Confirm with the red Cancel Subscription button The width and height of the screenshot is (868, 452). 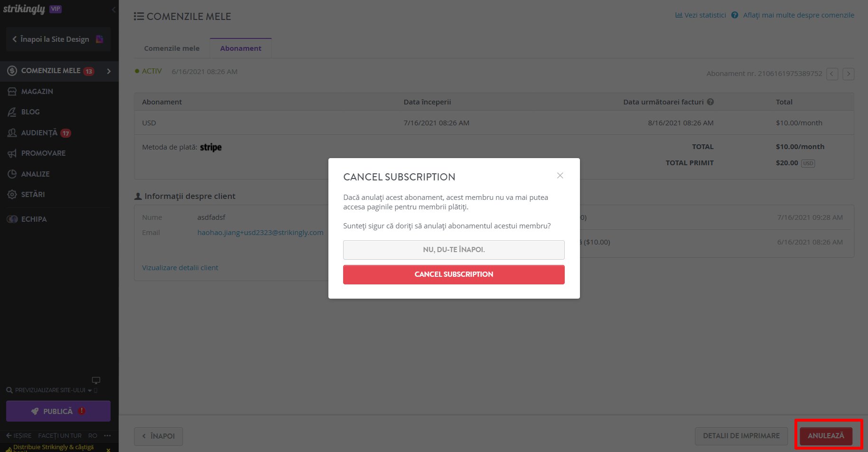click(x=454, y=274)
